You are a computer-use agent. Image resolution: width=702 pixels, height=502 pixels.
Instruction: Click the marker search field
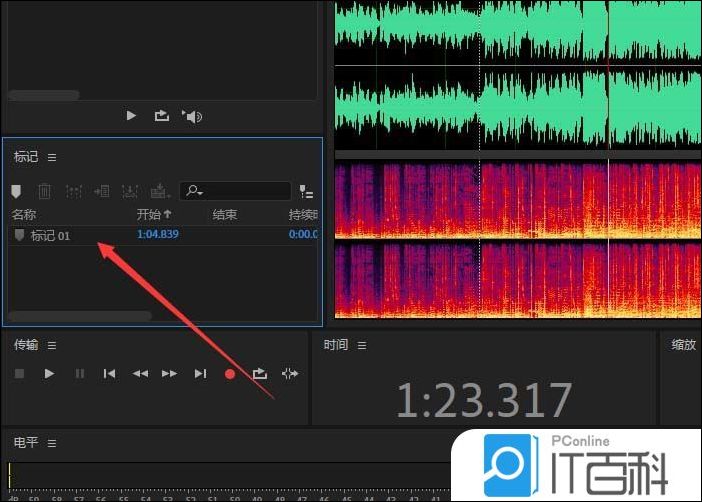pos(235,191)
